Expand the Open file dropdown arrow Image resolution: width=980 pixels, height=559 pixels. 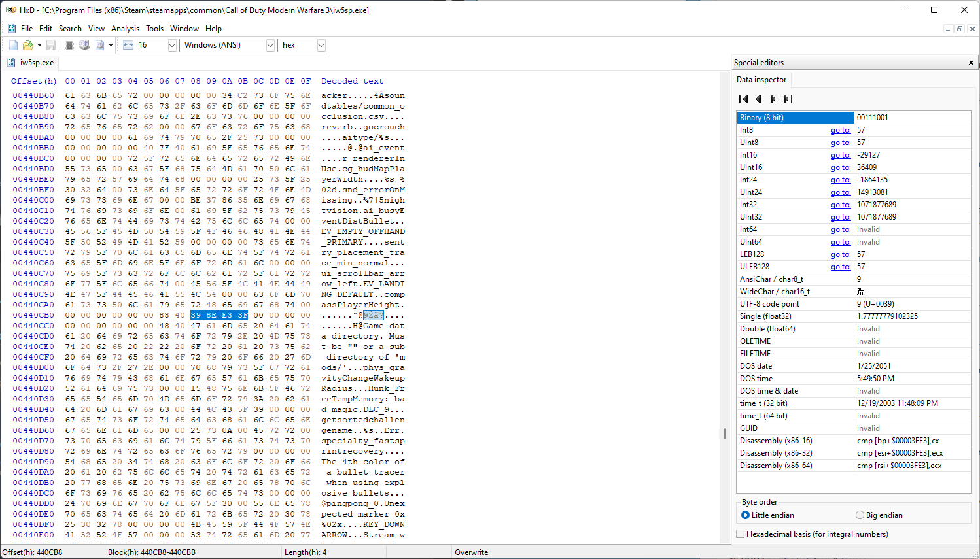coord(39,45)
